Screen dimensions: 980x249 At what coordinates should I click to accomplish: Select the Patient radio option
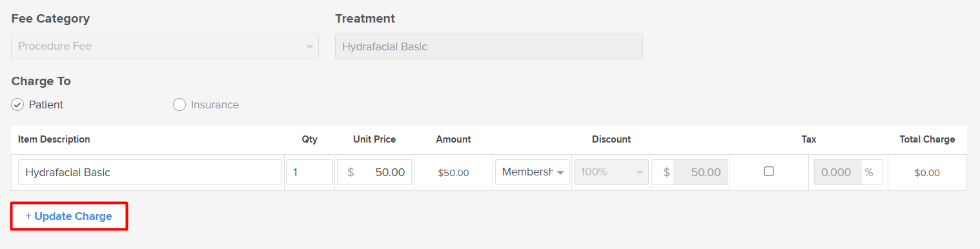point(37,105)
